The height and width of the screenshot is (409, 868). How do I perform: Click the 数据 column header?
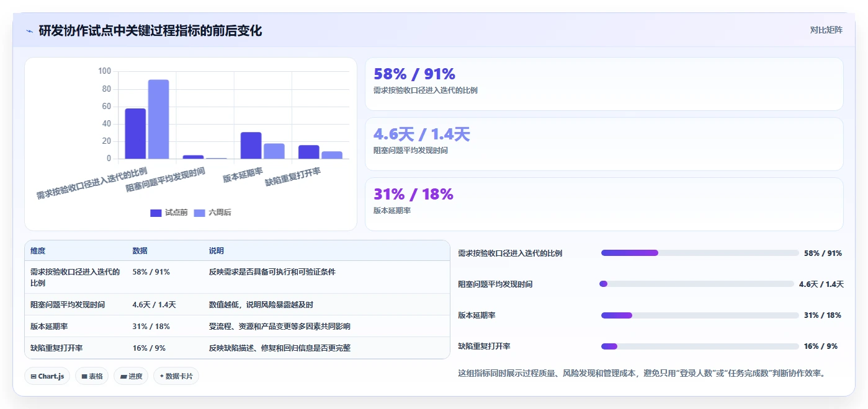(140, 251)
